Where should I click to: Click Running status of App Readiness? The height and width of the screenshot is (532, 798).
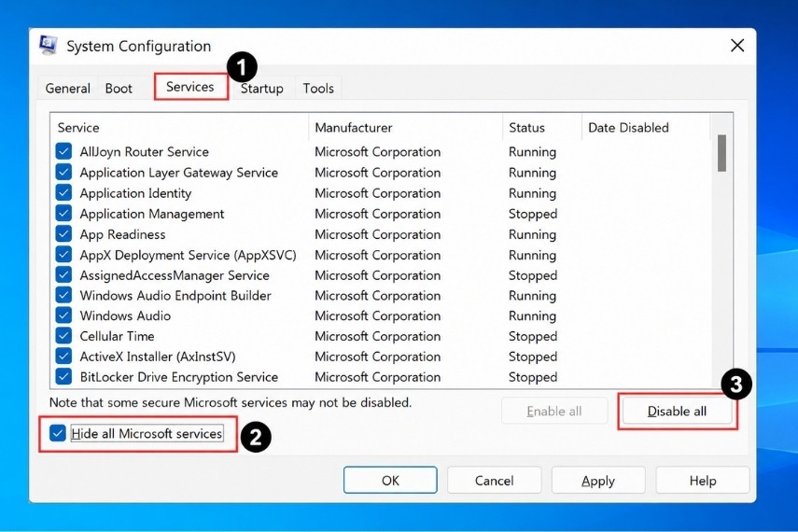pos(532,234)
